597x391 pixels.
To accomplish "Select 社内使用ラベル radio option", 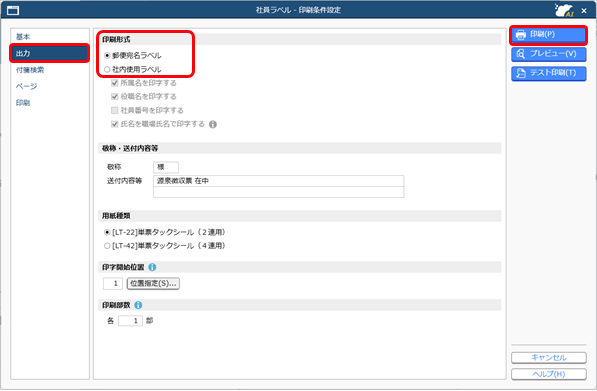I will pyautogui.click(x=107, y=69).
